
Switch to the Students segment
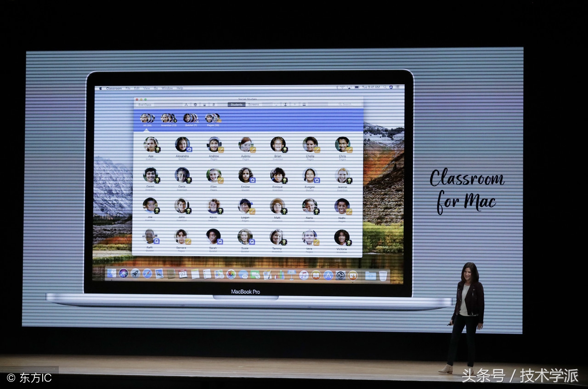pos(237,105)
